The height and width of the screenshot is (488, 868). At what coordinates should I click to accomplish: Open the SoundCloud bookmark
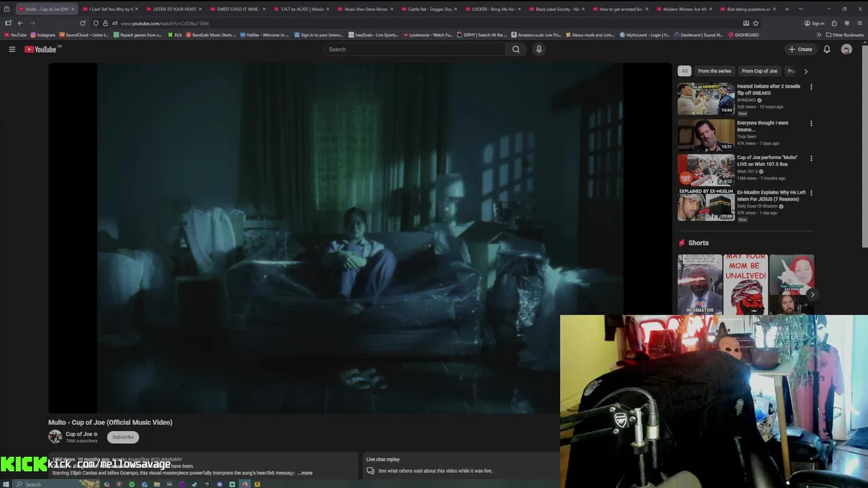click(84, 35)
